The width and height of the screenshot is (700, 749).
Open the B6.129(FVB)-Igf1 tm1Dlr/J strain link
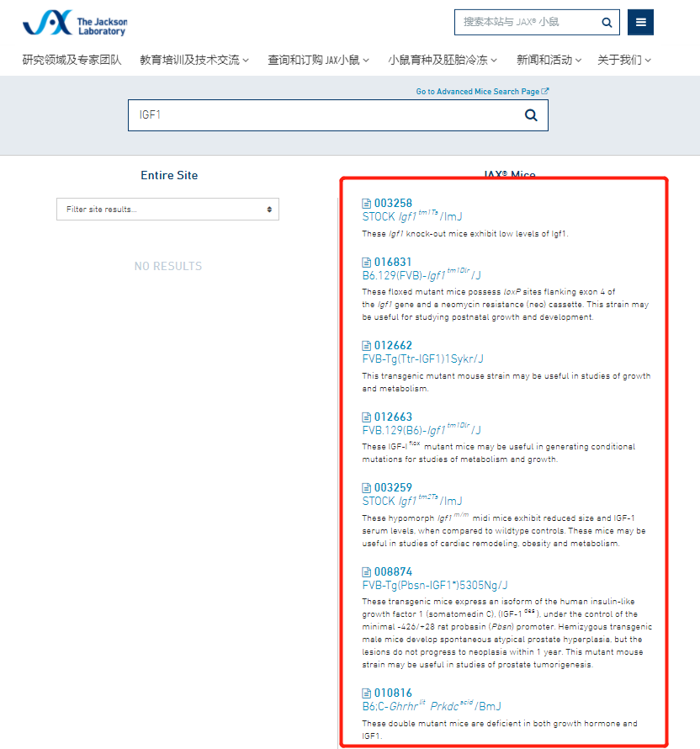[422, 274]
